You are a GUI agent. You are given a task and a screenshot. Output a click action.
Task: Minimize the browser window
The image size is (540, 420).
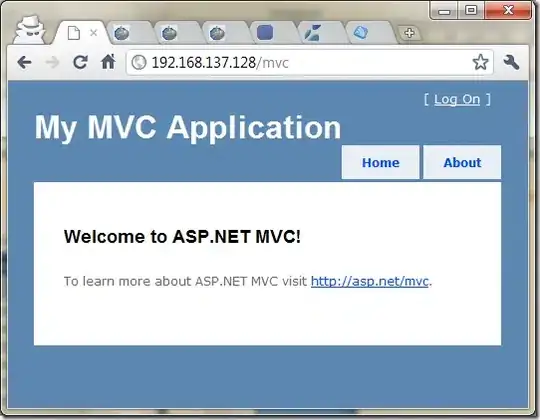tap(444, 11)
